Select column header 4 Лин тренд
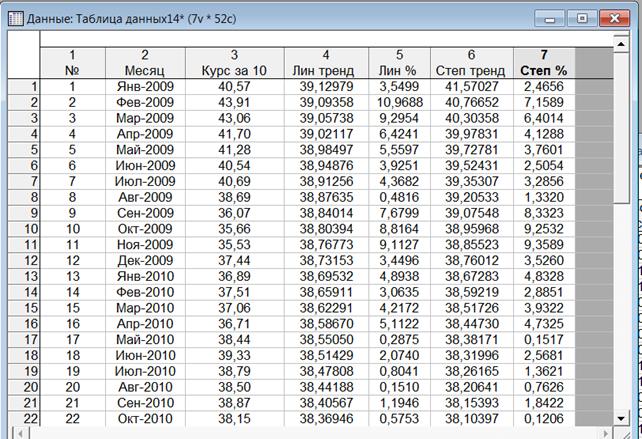 [x=326, y=63]
